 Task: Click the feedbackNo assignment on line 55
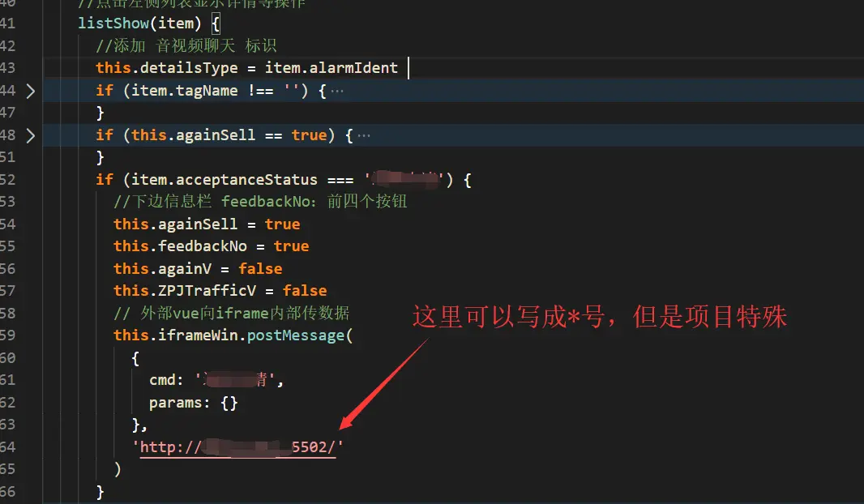click(x=211, y=246)
